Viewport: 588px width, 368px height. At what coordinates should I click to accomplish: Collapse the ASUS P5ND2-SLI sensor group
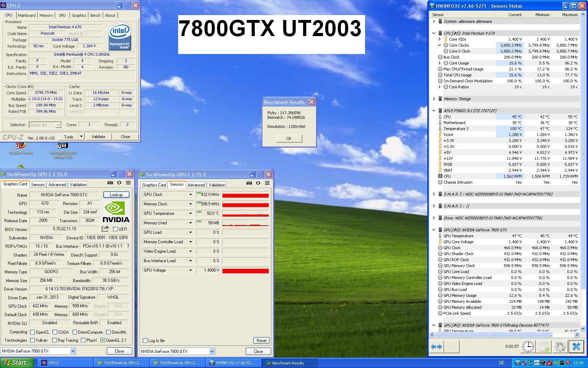(x=434, y=111)
